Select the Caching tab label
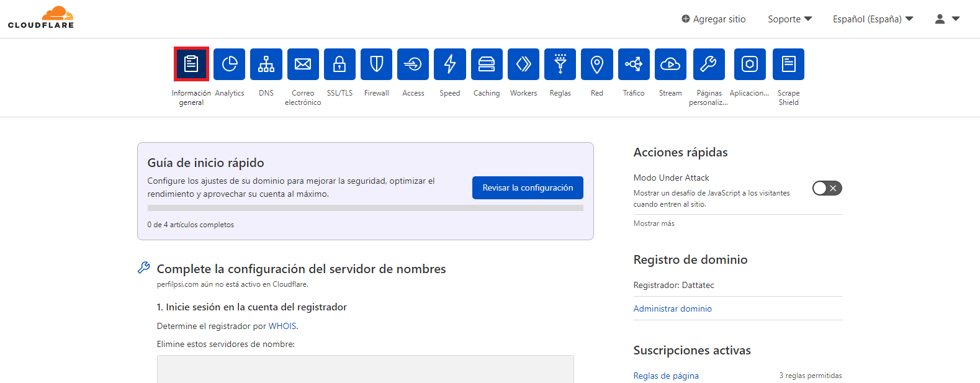 point(487,93)
